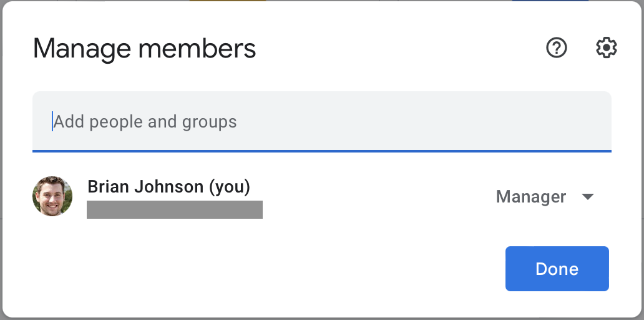Image resolution: width=644 pixels, height=320 pixels.
Task: Click Brian Johnson's profile photo
Action: [52, 196]
